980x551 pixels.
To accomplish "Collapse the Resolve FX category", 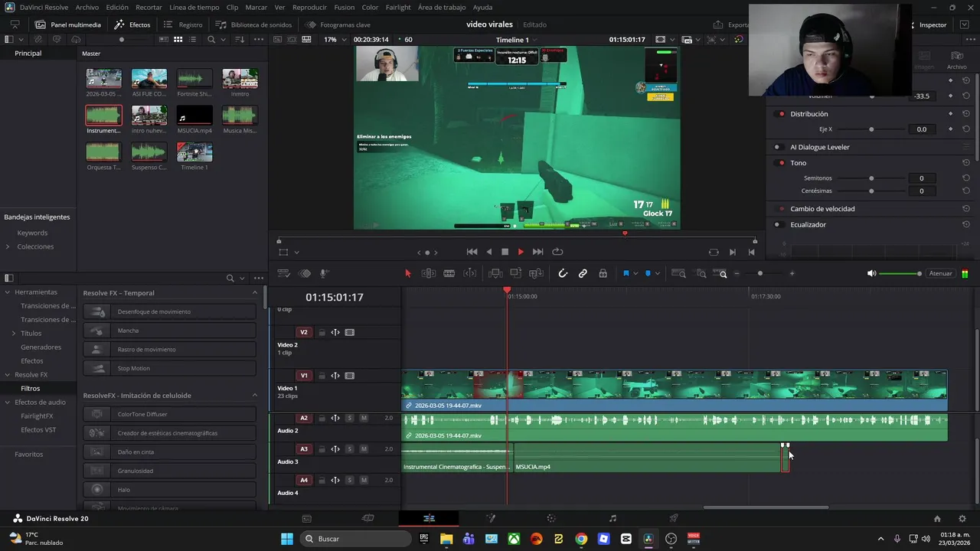I will pos(8,374).
